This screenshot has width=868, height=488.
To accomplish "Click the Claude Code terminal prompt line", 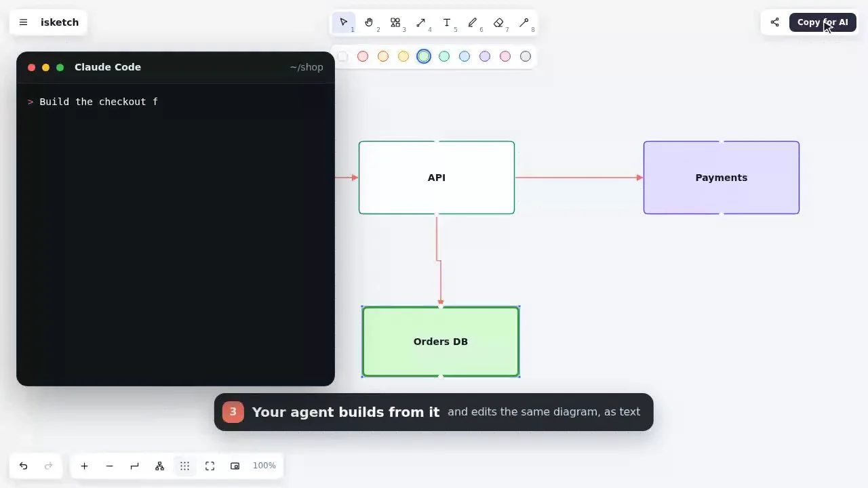I will pyautogui.click(x=93, y=102).
